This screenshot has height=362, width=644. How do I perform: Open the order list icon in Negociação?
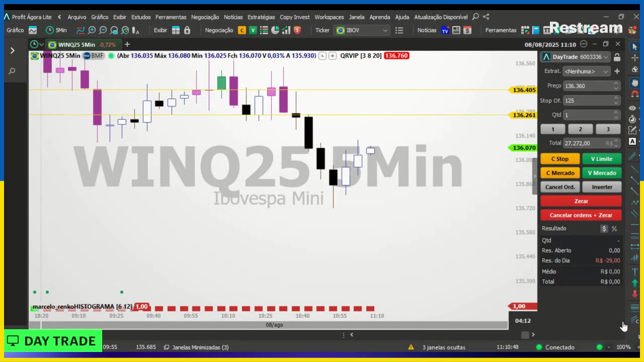coord(264,30)
